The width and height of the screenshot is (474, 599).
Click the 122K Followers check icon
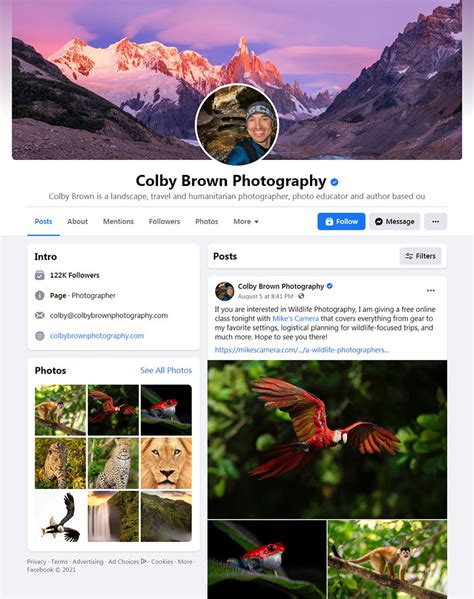click(x=40, y=275)
